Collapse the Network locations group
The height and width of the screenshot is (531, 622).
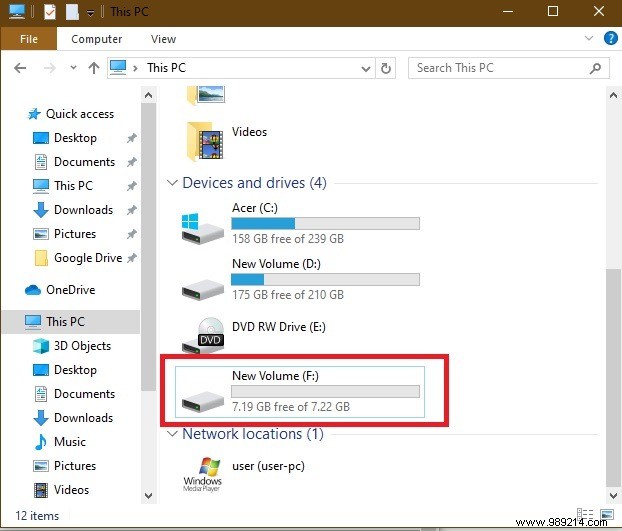(172, 433)
